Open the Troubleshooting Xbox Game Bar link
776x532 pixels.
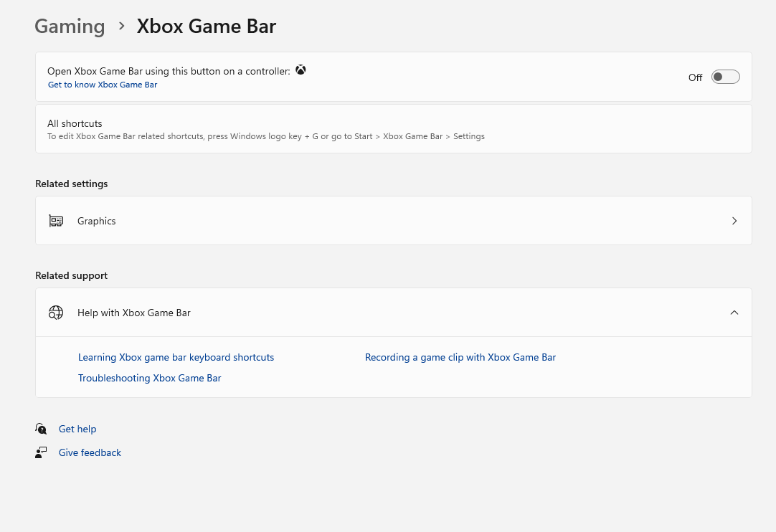(150, 378)
